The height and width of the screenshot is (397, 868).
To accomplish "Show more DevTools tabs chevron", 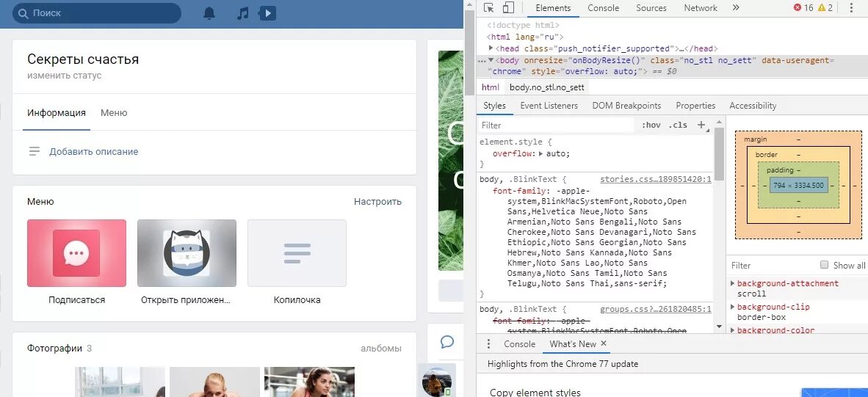I will [736, 8].
